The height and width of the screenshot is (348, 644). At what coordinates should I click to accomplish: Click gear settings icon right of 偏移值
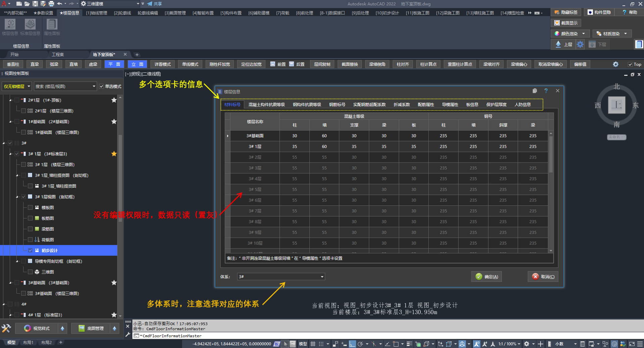click(615, 64)
